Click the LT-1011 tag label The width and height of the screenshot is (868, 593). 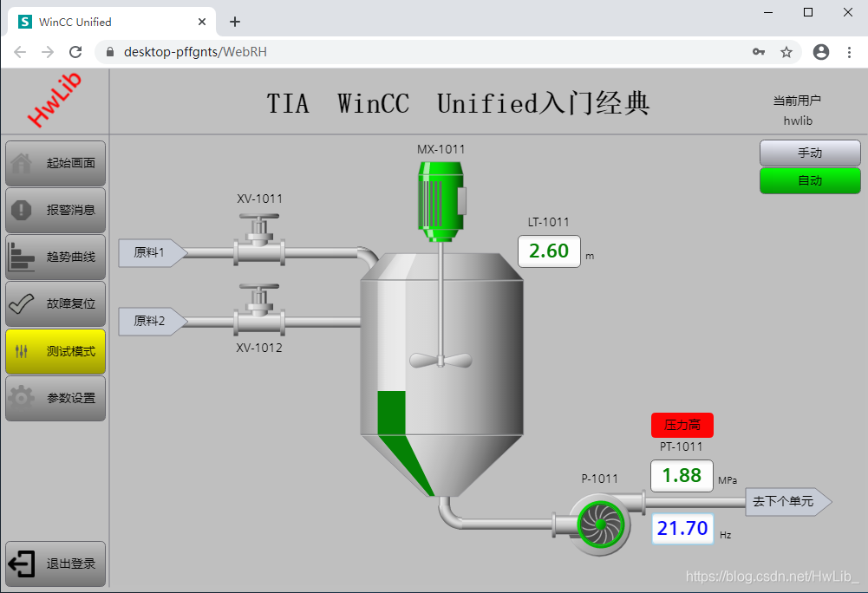pyautogui.click(x=549, y=222)
